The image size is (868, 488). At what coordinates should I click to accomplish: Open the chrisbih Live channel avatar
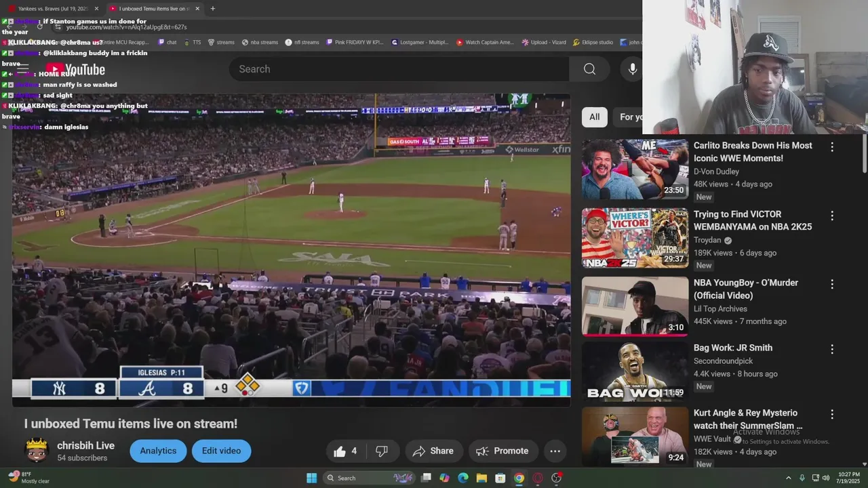(37, 450)
